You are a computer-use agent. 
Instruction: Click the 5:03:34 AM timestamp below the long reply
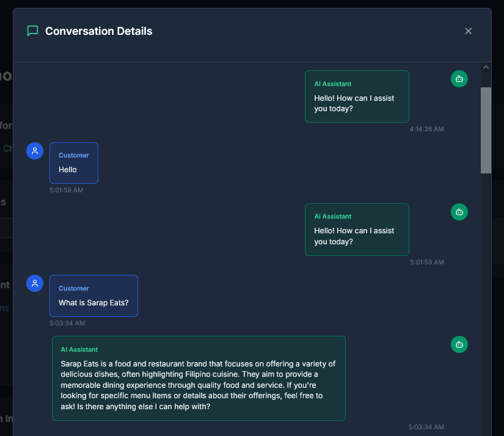[428, 427]
